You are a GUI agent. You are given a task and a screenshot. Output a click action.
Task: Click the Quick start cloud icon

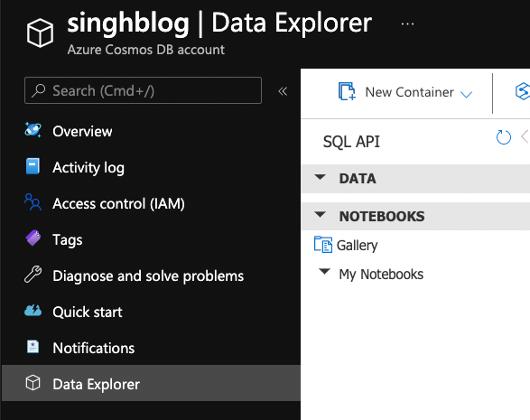tap(33, 311)
